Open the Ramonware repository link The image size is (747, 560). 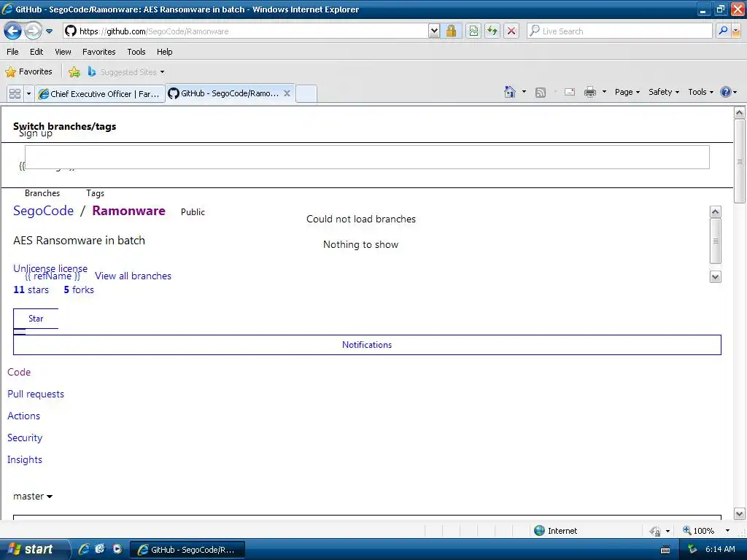point(128,211)
